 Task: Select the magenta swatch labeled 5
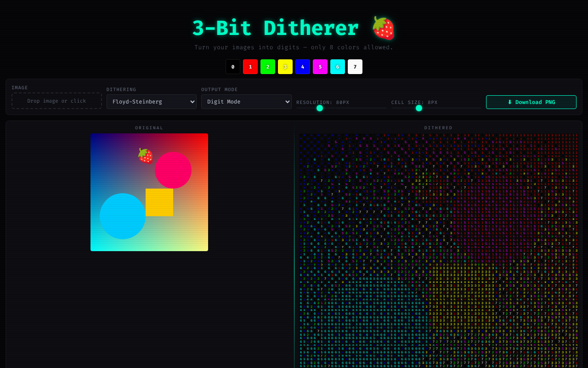tap(320, 67)
